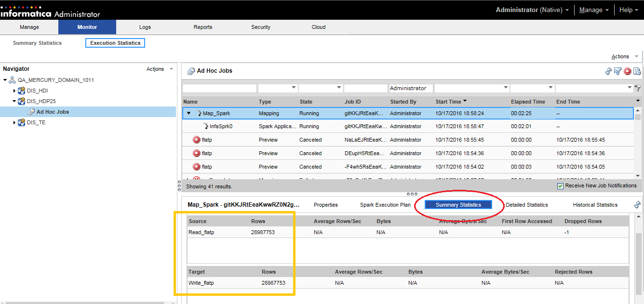Select the Monitor tab
The width and height of the screenshot is (644, 304).
pos(87,27)
